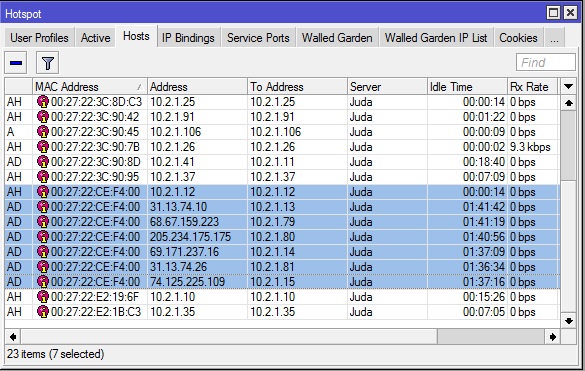The height and width of the screenshot is (371, 585).
Task: Click the 9.3 kbps Rx Rate value
Action: pos(530,147)
